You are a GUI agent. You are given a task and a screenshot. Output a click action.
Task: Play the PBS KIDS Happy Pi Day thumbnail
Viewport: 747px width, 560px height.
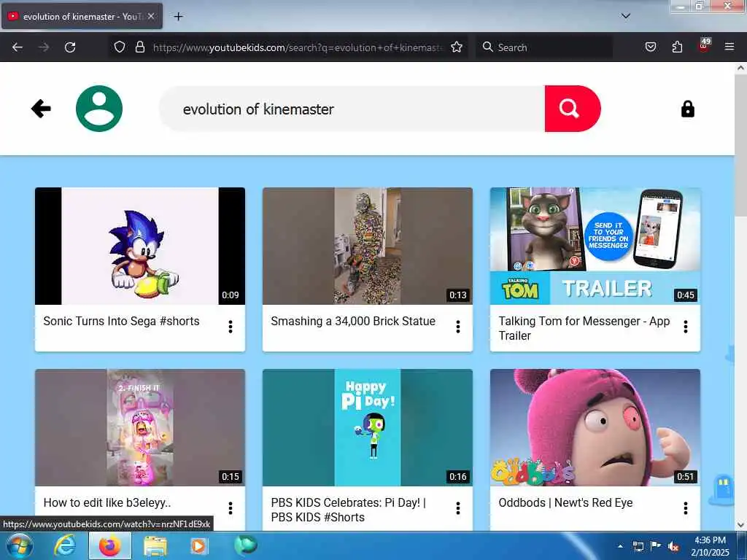point(368,427)
